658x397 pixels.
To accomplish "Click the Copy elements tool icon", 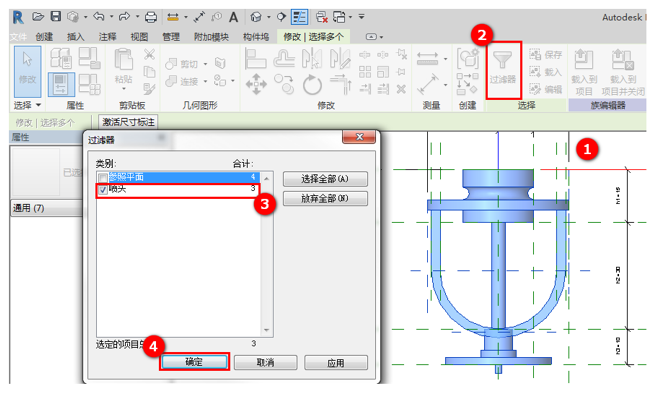I will point(284,84).
